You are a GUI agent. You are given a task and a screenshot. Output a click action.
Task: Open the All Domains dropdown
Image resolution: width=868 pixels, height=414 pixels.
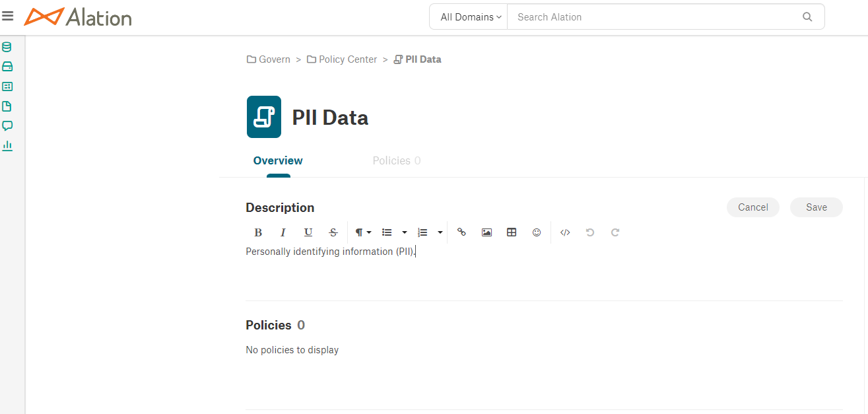pyautogui.click(x=469, y=17)
